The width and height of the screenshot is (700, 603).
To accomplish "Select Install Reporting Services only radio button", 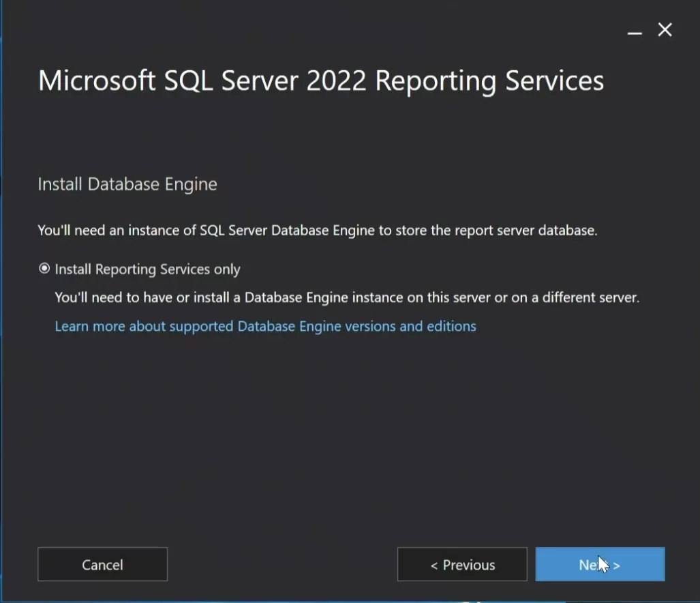I will (44, 269).
